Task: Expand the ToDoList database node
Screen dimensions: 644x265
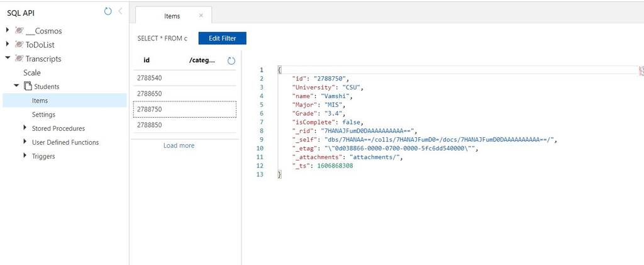Action: coord(8,44)
